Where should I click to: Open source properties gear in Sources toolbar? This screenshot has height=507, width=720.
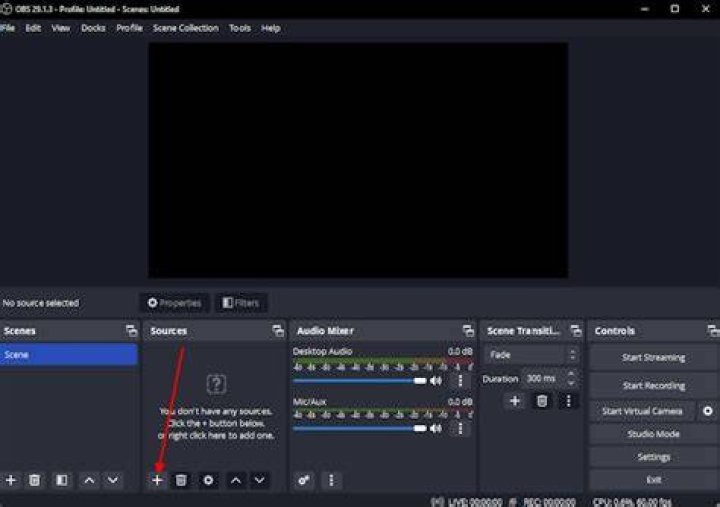click(x=208, y=480)
